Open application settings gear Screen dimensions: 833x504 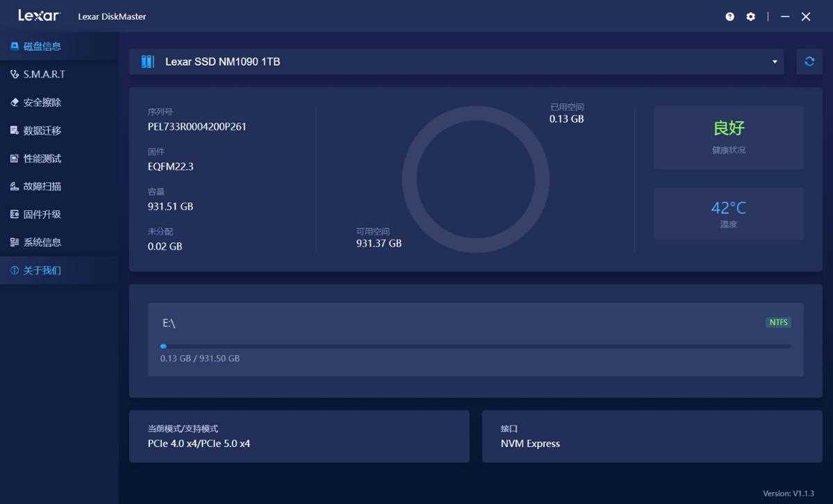750,16
